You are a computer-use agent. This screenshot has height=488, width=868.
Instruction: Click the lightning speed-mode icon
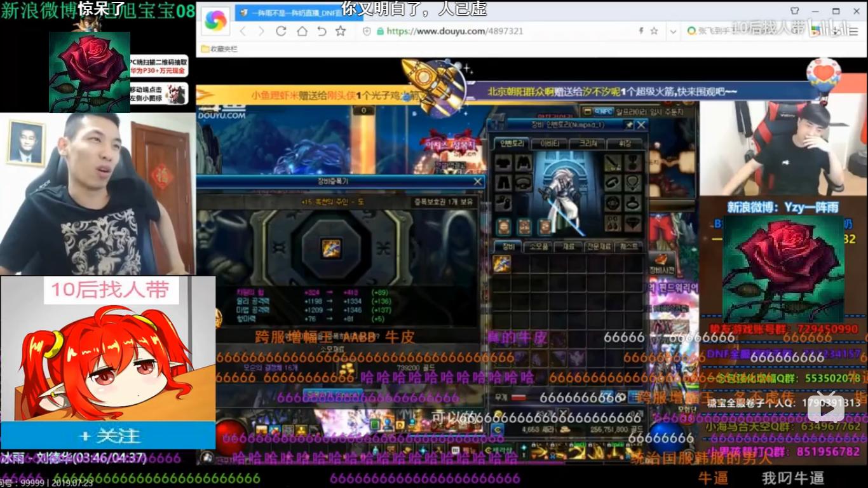pos(642,31)
